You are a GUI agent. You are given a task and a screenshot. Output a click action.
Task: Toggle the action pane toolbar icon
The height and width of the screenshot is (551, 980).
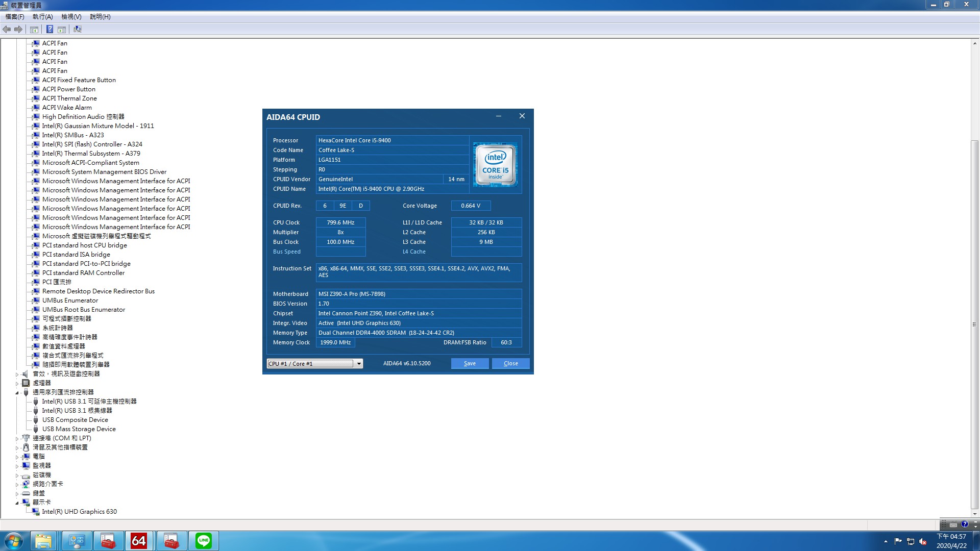coord(62,30)
